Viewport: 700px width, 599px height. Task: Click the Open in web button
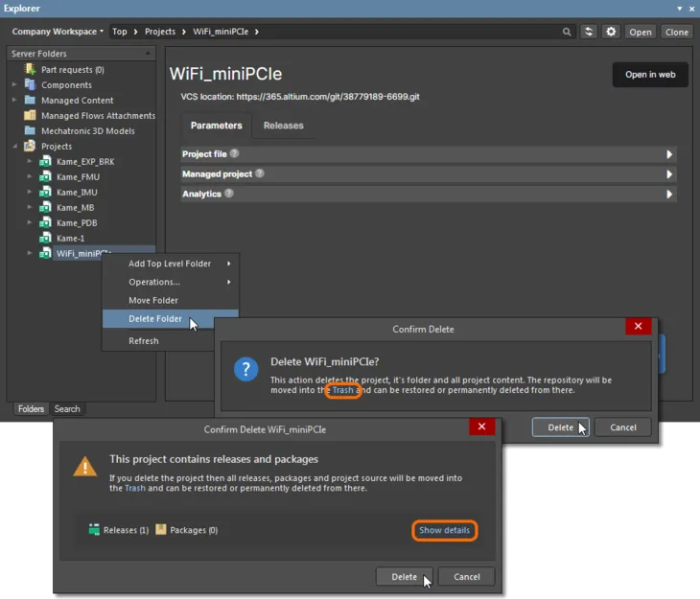[650, 75]
